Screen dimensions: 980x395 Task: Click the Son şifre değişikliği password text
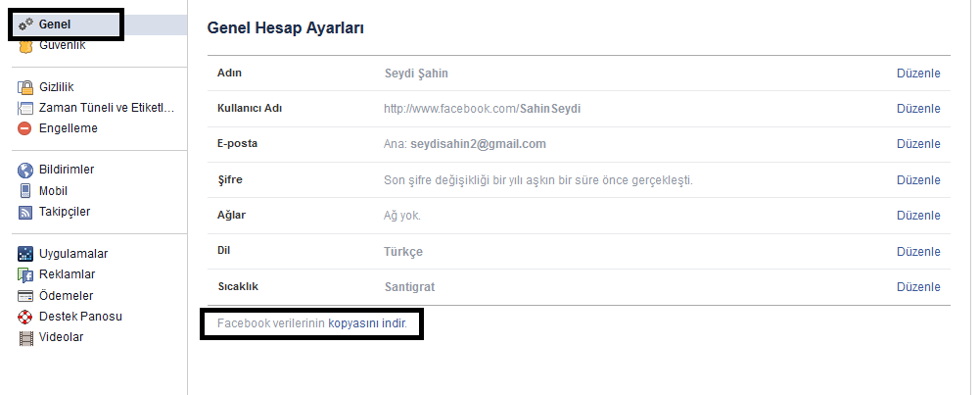538,180
